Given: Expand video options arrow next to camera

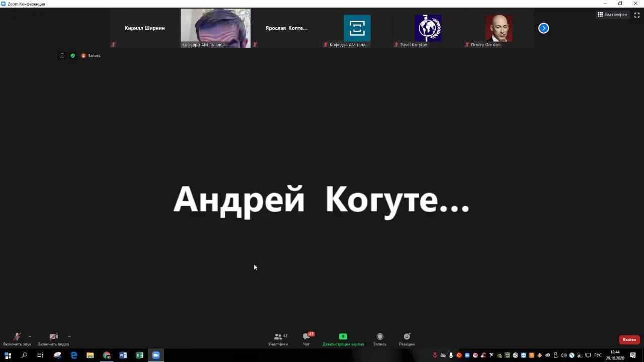Looking at the screenshot, I should coord(69,336).
